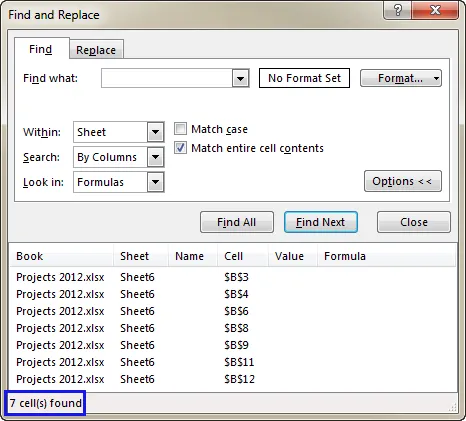This screenshot has height=421, width=466.
Task: Click the Name column header
Action: (x=193, y=256)
